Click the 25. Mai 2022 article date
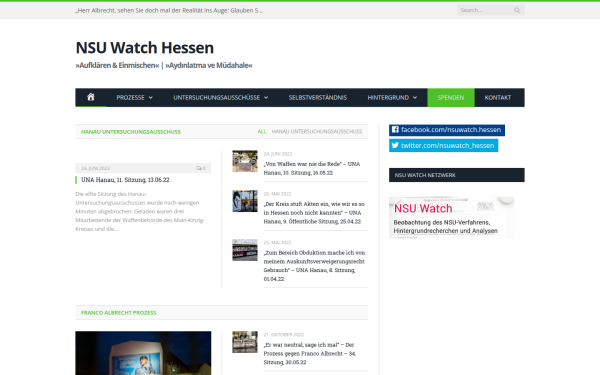 point(277,243)
